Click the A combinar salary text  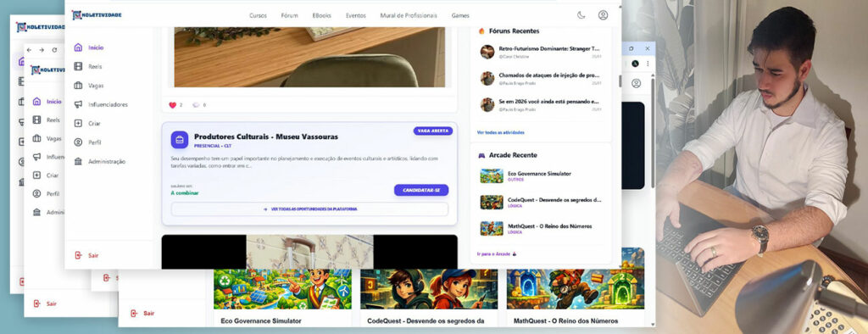pyautogui.click(x=184, y=192)
